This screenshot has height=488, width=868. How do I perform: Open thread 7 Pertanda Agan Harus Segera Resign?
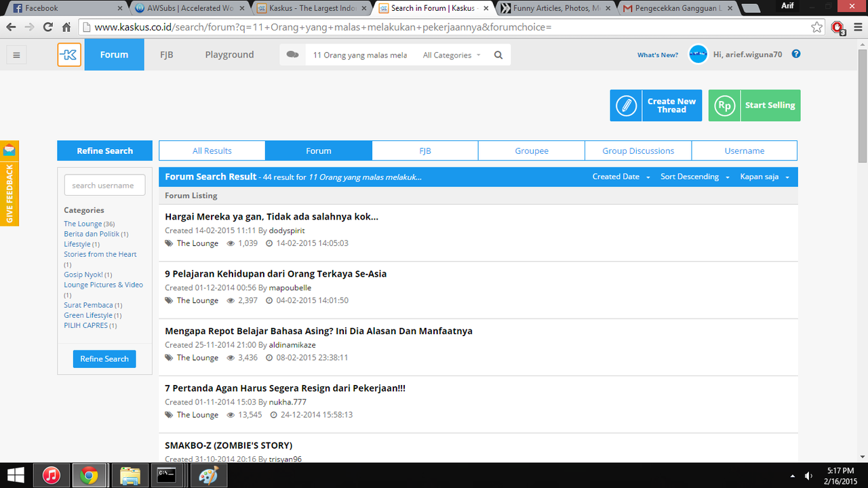pos(285,388)
